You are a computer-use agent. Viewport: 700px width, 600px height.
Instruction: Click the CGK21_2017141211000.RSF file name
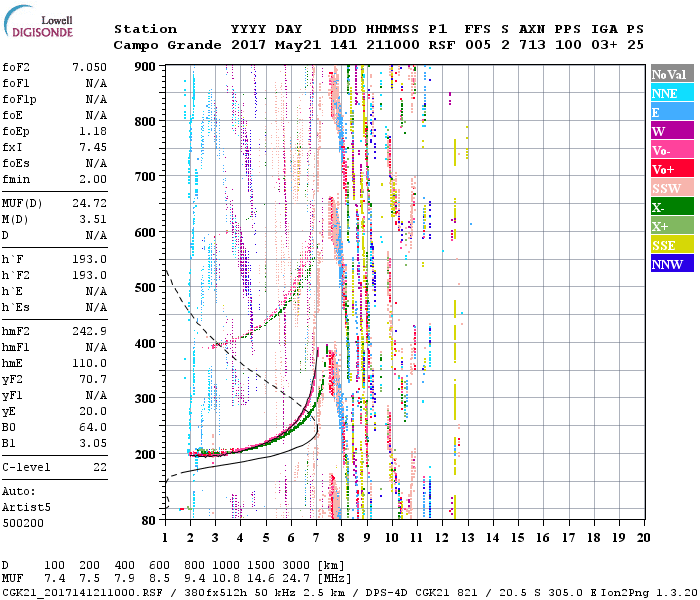coord(82,593)
